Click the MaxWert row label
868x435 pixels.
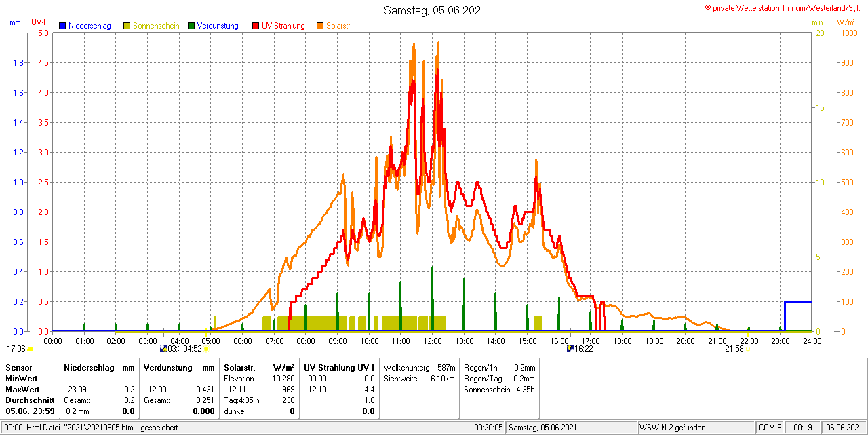pos(22,390)
